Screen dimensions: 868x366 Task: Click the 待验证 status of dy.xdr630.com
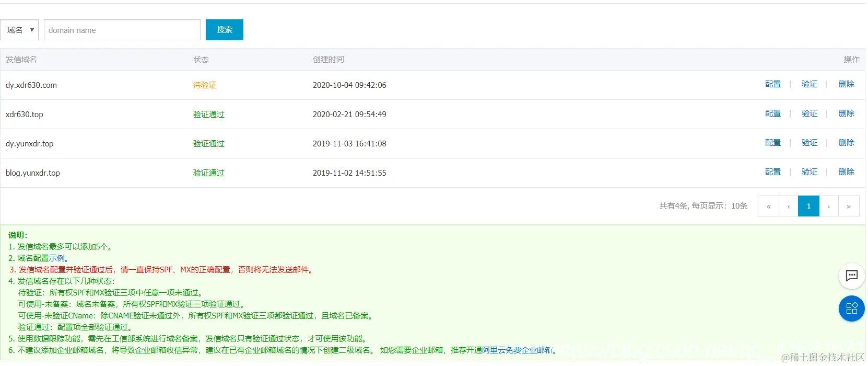pyautogui.click(x=205, y=85)
